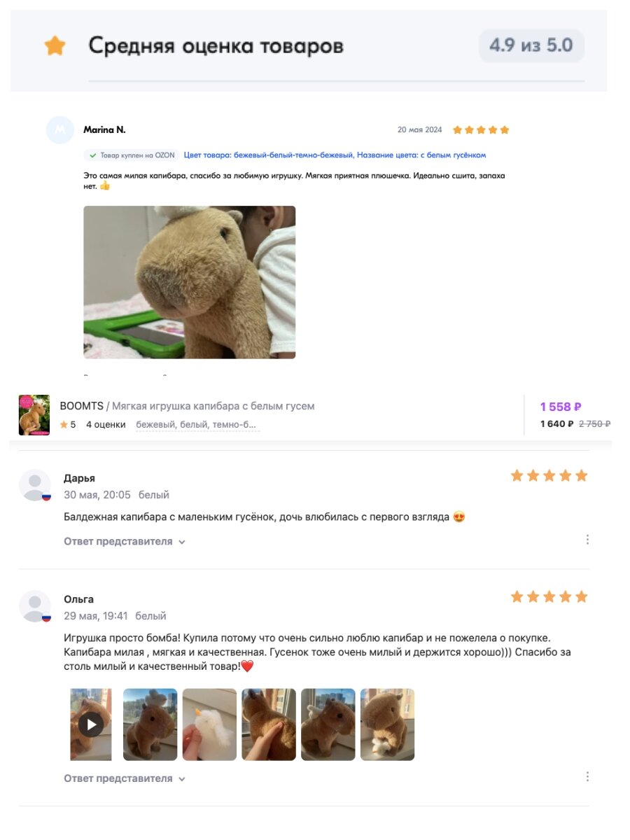The height and width of the screenshot is (840, 630).
Task: Click the five-star rating in Marina N.'s review
Action: point(481,130)
